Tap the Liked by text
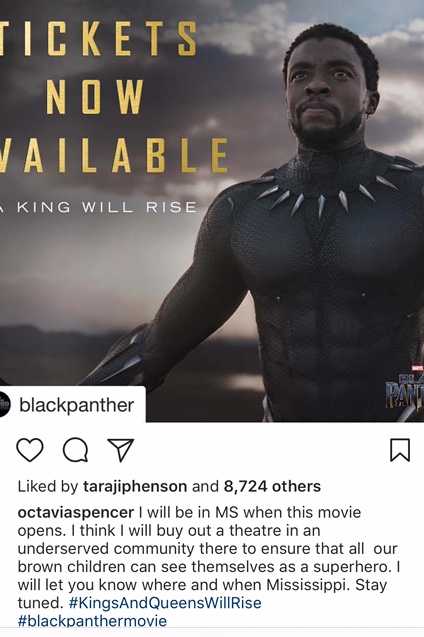 [48, 486]
